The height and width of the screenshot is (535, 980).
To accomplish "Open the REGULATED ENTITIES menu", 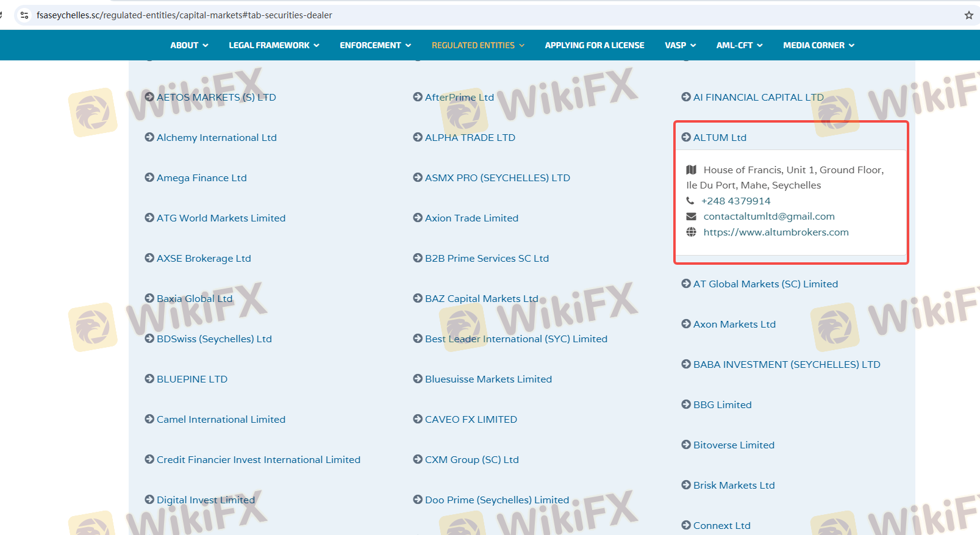I will pyautogui.click(x=477, y=45).
